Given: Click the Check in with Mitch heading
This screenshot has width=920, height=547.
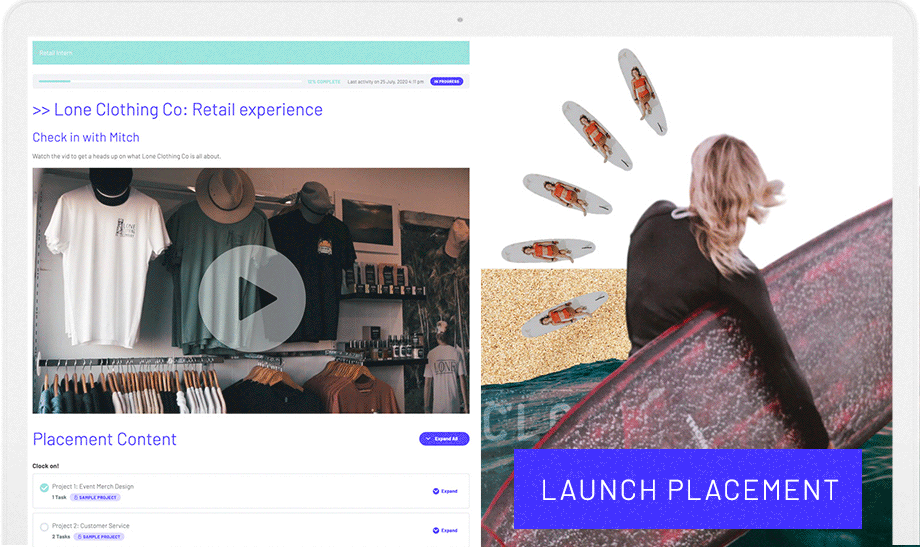Looking at the screenshot, I should click(x=86, y=137).
